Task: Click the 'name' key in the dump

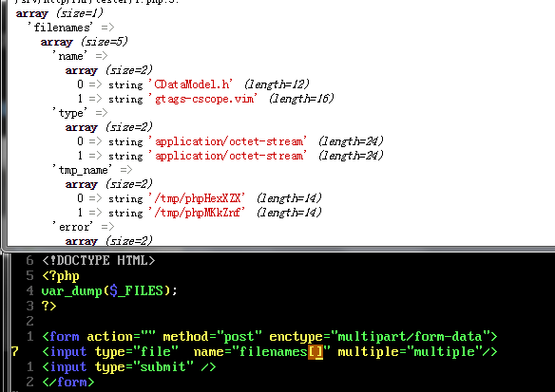Action: pyautogui.click(x=69, y=56)
